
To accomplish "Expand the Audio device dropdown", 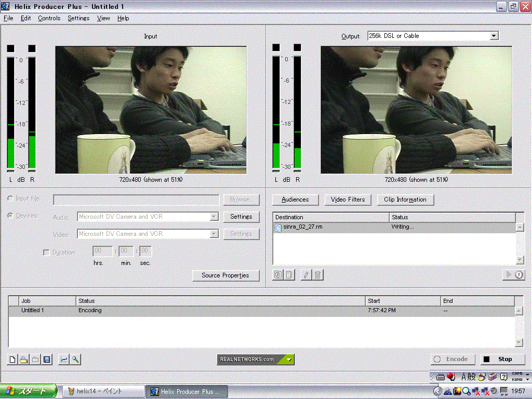I will pyautogui.click(x=214, y=217).
